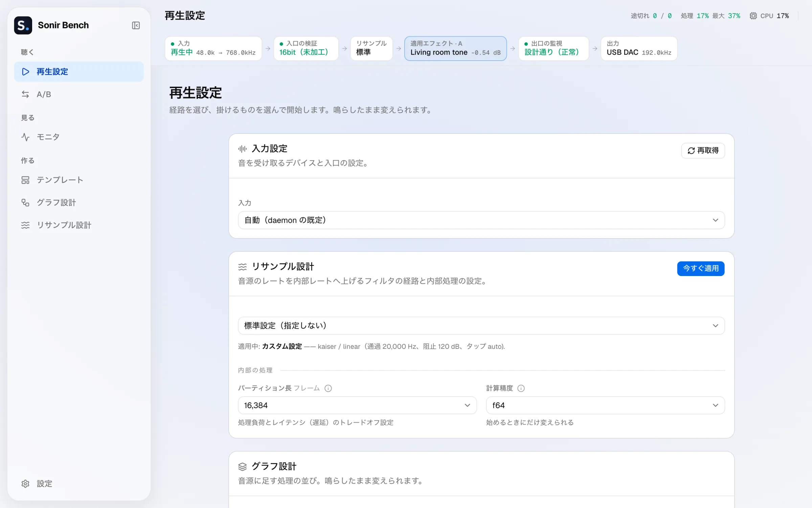Click the 最大 37% status readout
Viewport: 812px width, 508px height.
[x=726, y=16]
